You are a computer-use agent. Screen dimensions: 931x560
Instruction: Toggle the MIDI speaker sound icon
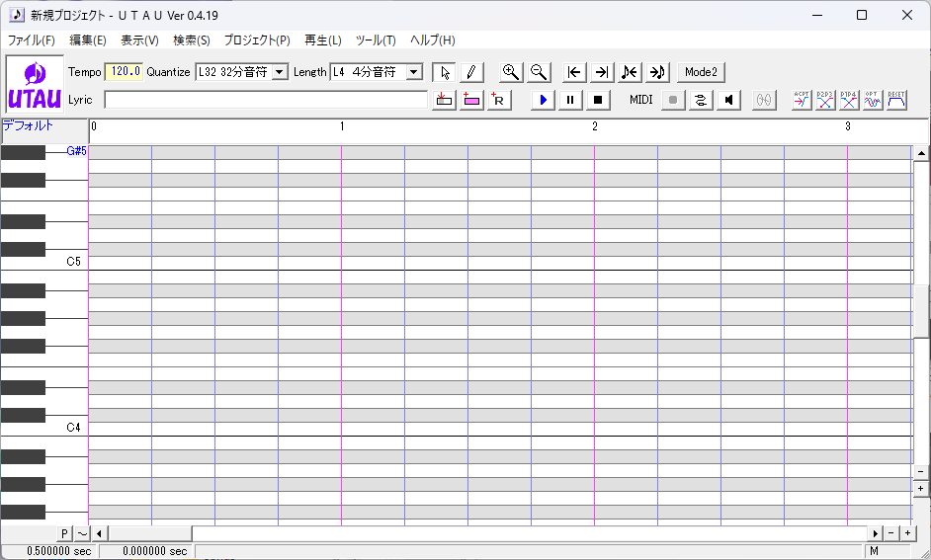point(728,100)
